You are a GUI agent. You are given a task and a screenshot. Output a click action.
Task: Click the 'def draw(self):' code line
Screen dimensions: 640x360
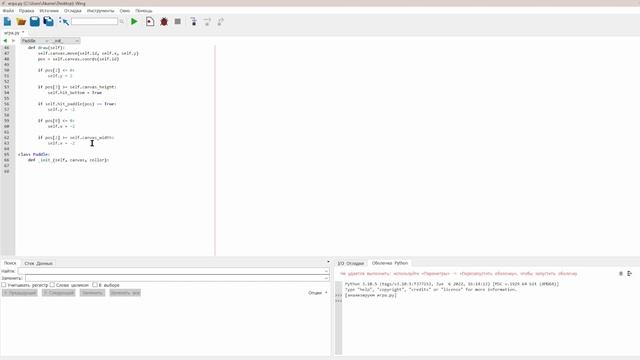coord(46,48)
